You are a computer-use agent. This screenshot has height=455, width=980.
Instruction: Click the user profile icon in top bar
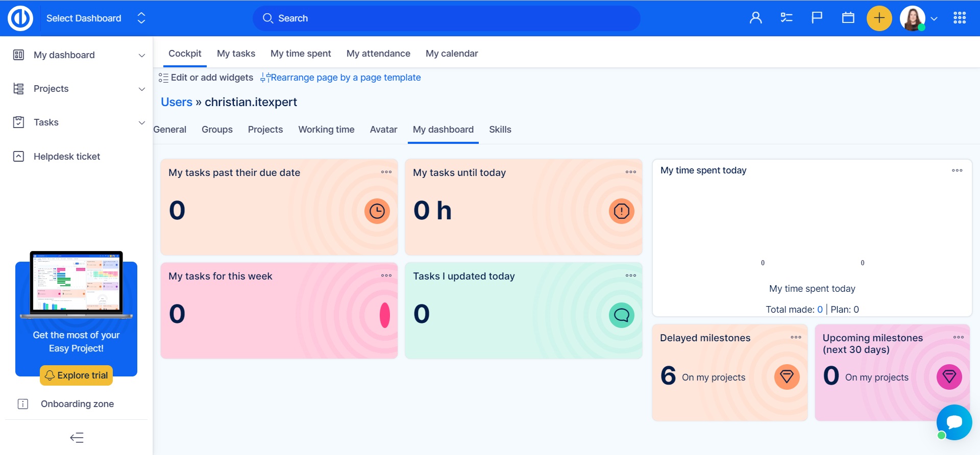[x=755, y=18]
